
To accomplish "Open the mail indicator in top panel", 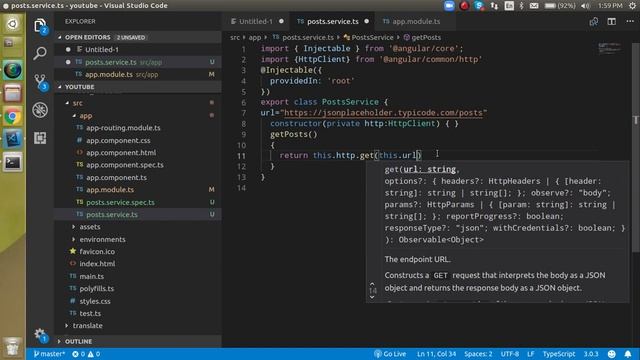I will click(x=534, y=6).
